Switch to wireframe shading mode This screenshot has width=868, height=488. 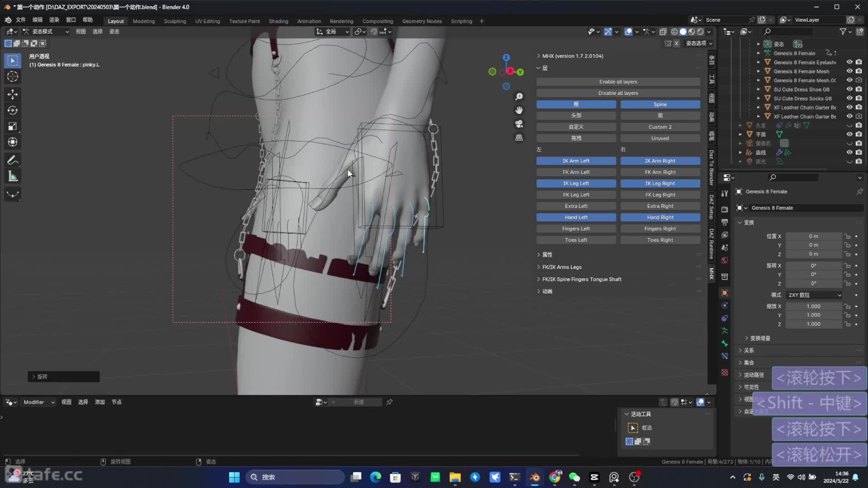coord(675,32)
